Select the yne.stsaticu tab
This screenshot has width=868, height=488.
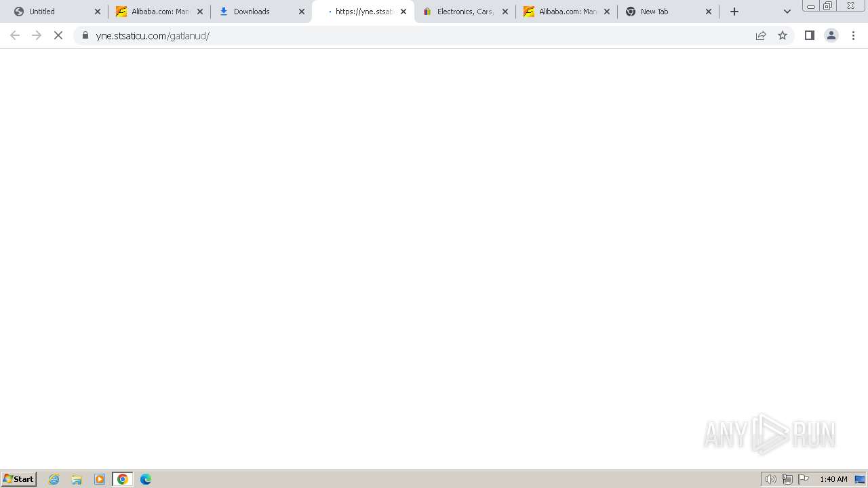363,12
